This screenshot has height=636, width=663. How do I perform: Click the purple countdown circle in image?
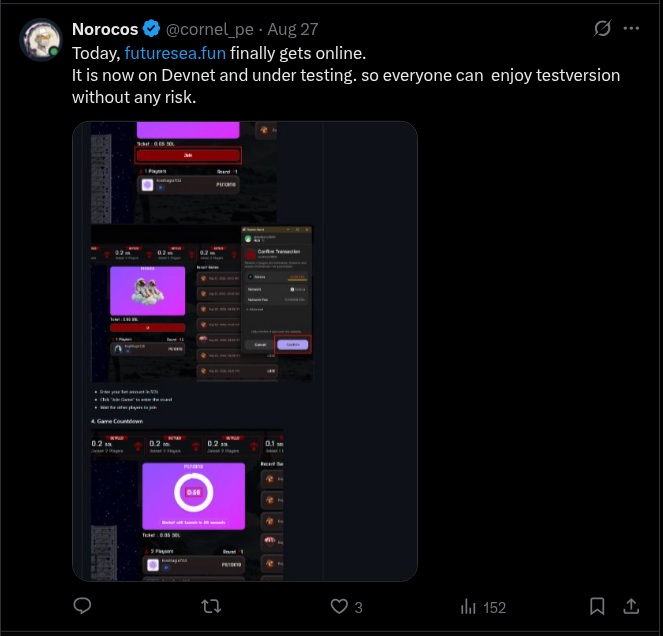[x=194, y=491]
